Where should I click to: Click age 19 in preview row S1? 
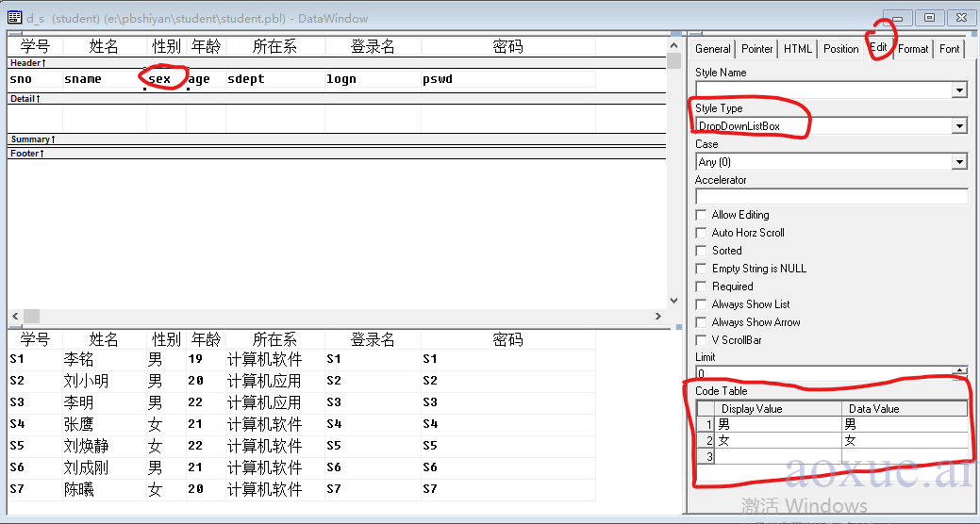pos(195,359)
